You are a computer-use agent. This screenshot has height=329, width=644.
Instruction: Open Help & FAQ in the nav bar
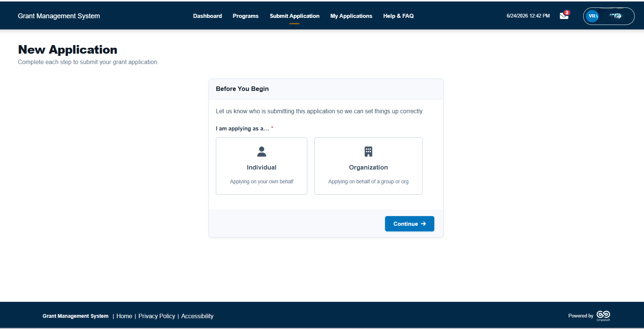[398, 16]
